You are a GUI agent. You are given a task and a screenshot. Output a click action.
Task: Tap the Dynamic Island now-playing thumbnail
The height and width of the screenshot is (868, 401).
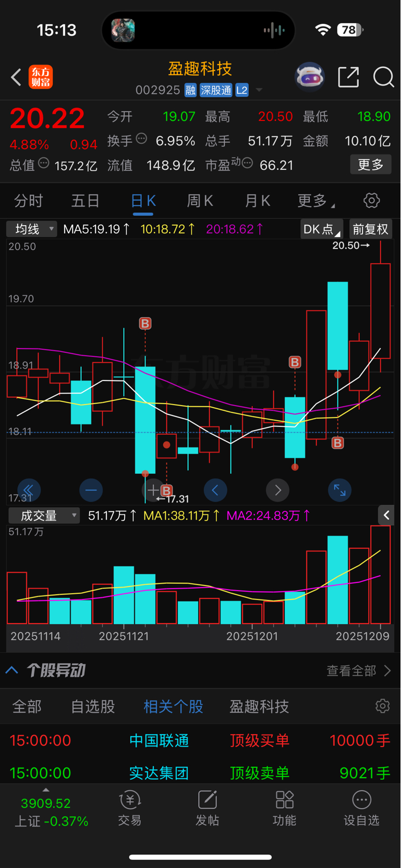click(123, 30)
